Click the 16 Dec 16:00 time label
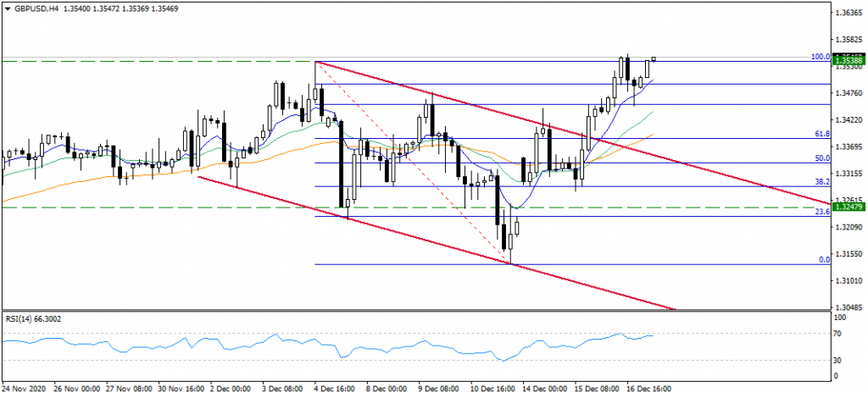 (x=649, y=389)
